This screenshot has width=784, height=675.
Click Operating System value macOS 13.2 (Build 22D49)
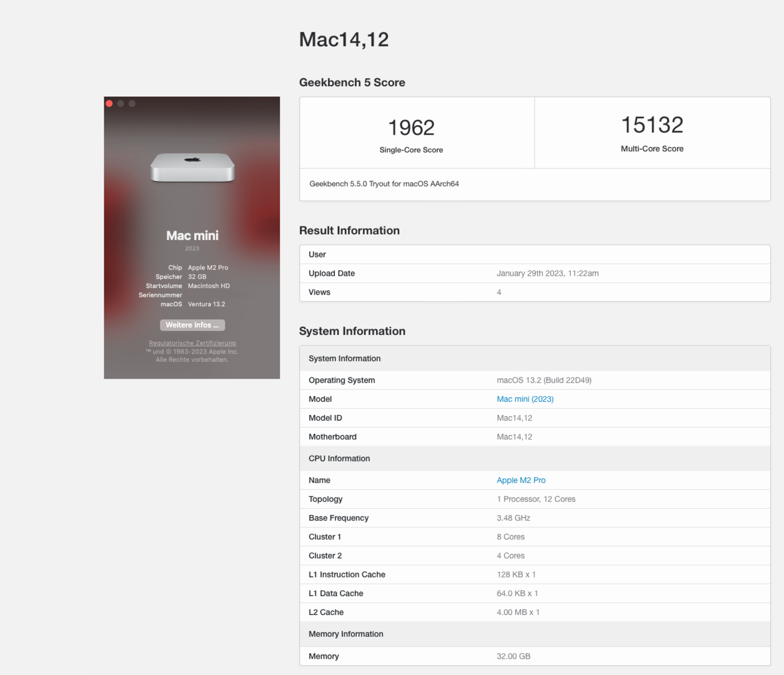click(544, 380)
